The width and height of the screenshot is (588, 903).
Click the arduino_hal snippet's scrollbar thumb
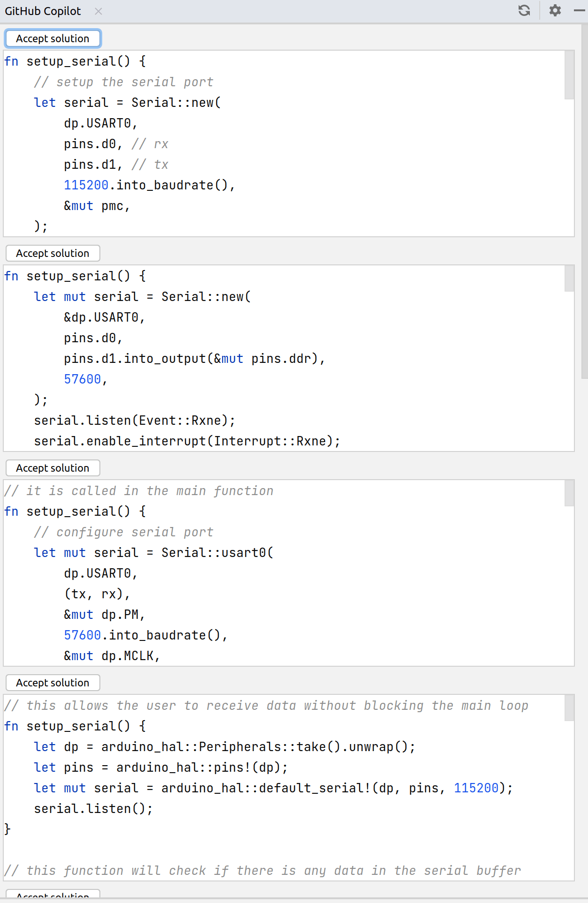(569, 708)
